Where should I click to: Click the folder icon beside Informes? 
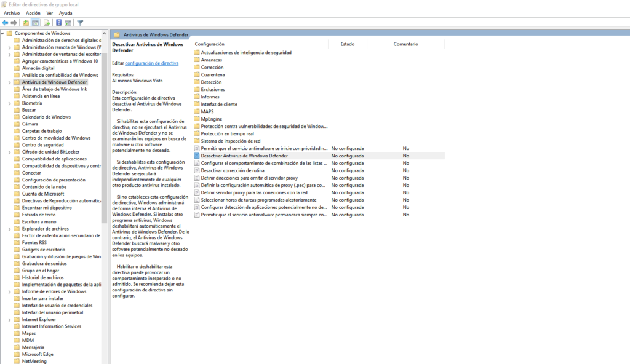click(197, 97)
